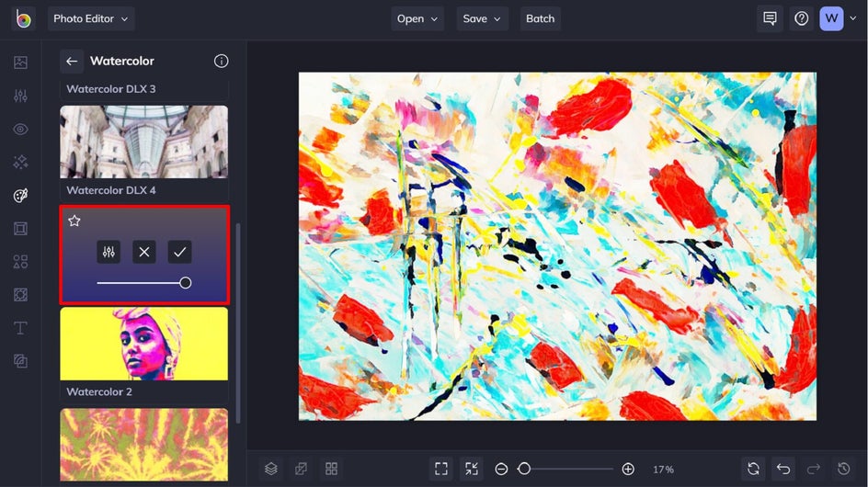Viewport: 868px width, 487px height.
Task: Open effect settings sliders icon
Action: pos(108,253)
